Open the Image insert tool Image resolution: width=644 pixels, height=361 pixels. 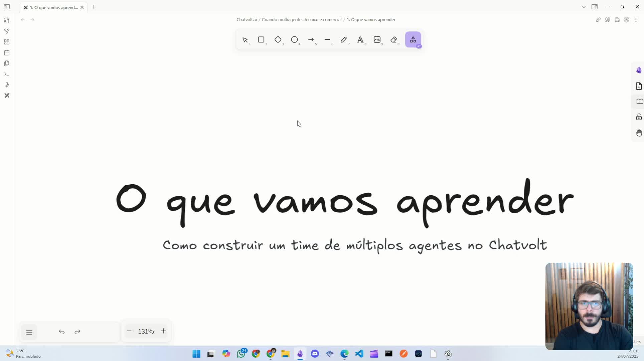point(377,40)
